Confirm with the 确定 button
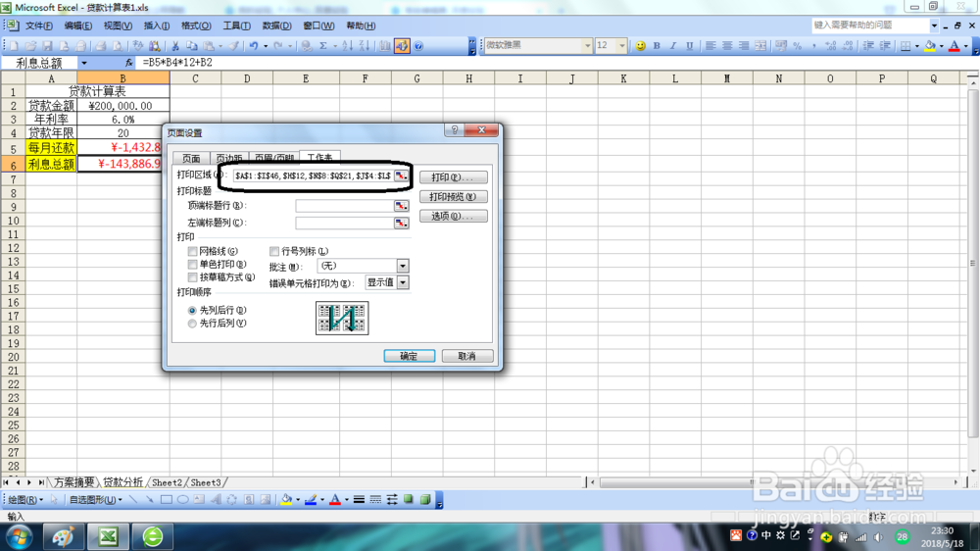This screenshot has height=551, width=980. 410,356
